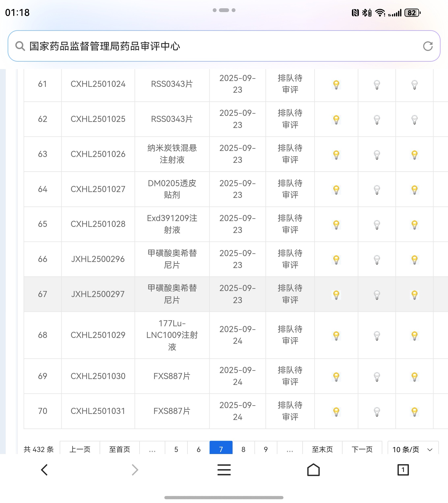Tap the browser back arrow
Screen dimensions: 448x503
coord(44,470)
